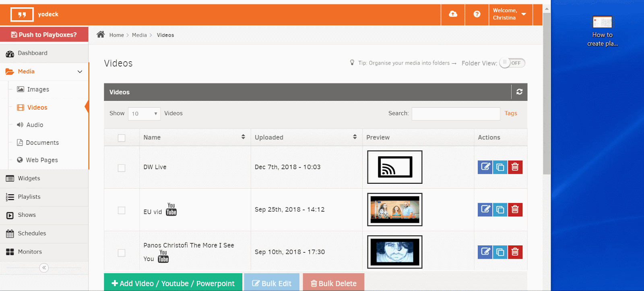Open Documents under Media
Image resolution: width=644 pixels, height=291 pixels.
(42, 143)
